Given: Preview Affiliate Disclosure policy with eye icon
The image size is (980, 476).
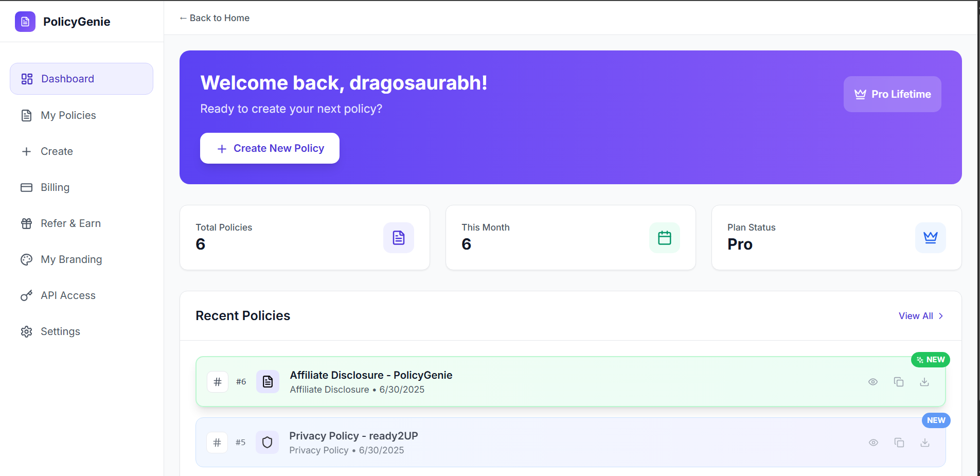Looking at the screenshot, I should (873, 382).
